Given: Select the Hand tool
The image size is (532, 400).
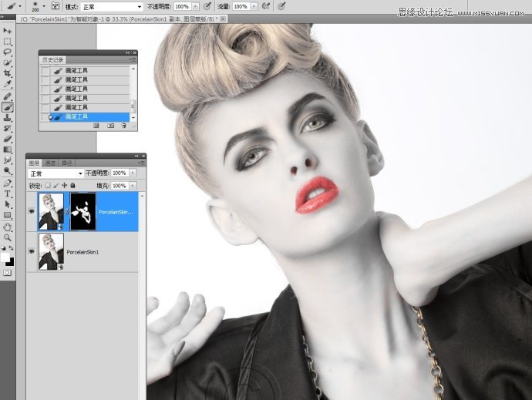Looking at the screenshot, I should pos(8,227).
